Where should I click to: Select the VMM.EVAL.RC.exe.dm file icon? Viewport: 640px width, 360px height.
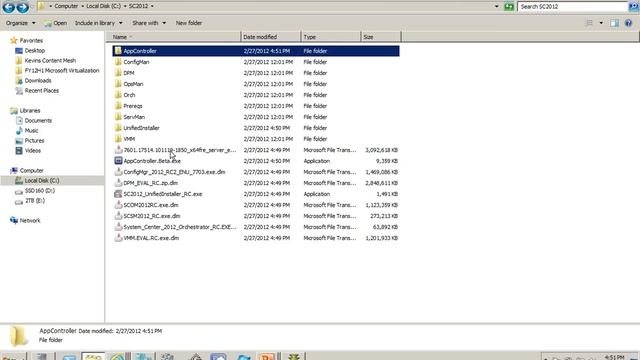pos(118,238)
